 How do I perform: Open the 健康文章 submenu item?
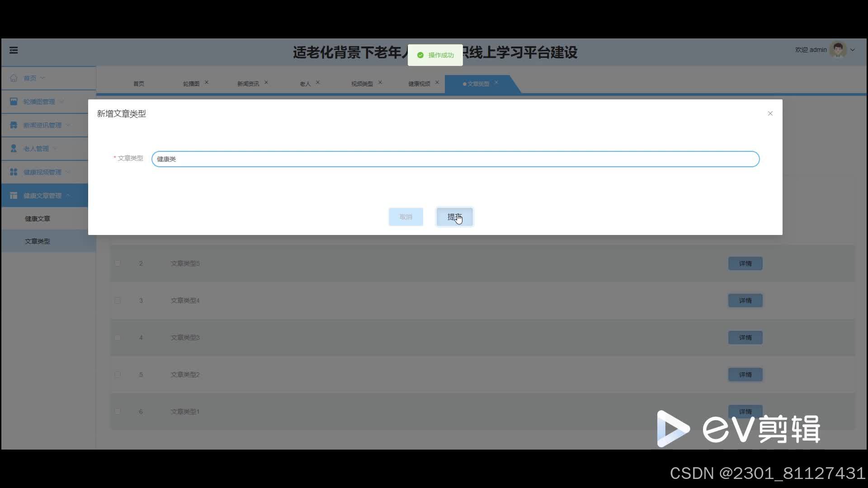38,219
